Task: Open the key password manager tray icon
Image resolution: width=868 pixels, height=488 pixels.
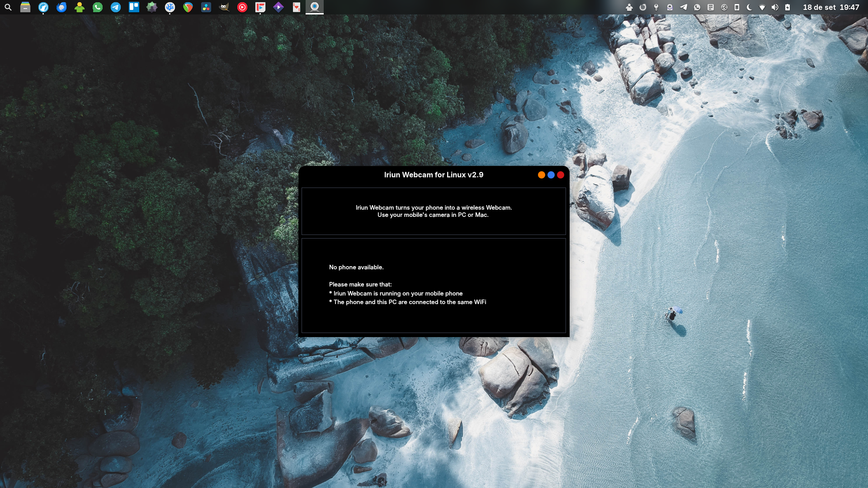Action: 656,7
